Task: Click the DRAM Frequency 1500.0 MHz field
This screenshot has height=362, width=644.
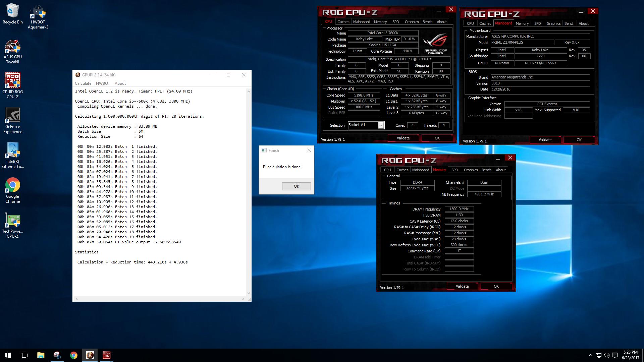Action: [459, 209]
